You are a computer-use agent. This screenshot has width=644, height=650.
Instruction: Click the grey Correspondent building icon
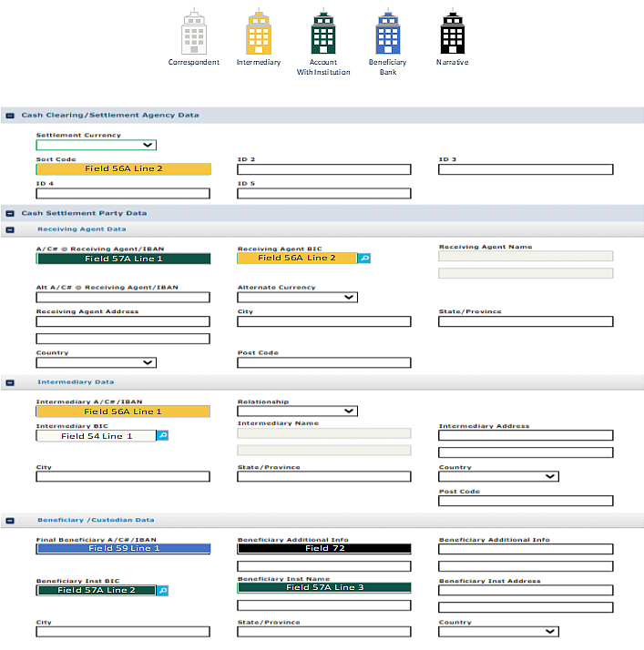point(193,34)
